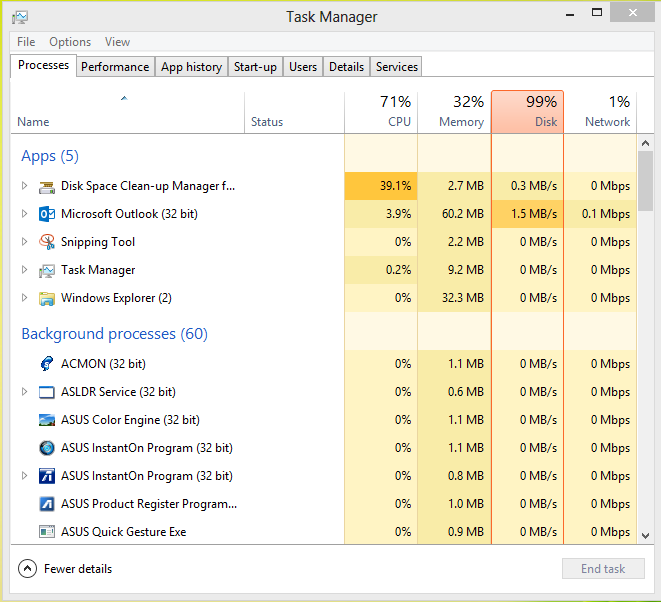Image resolution: width=661 pixels, height=602 pixels.
Task: Click the 39.1% CPU cell
Action: (x=381, y=186)
